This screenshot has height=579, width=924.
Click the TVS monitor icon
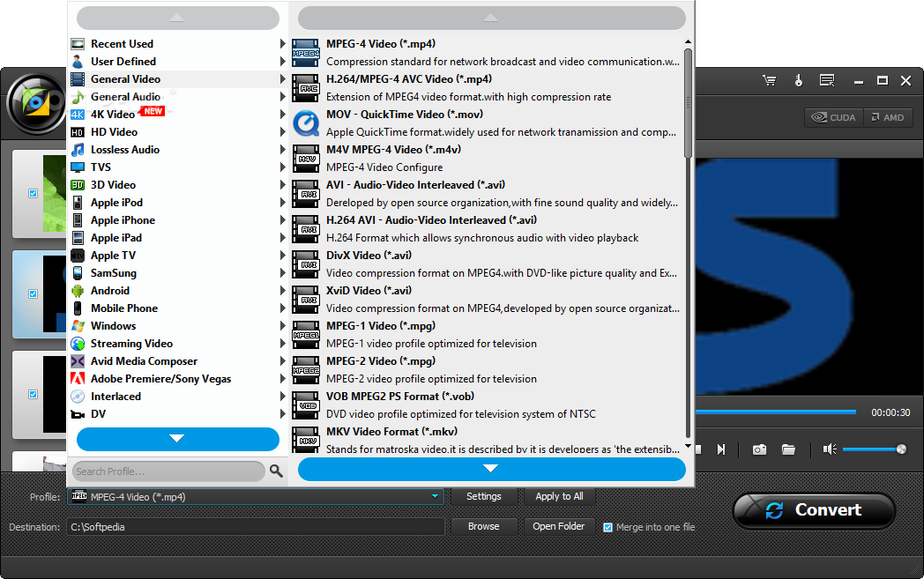(x=78, y=167)
